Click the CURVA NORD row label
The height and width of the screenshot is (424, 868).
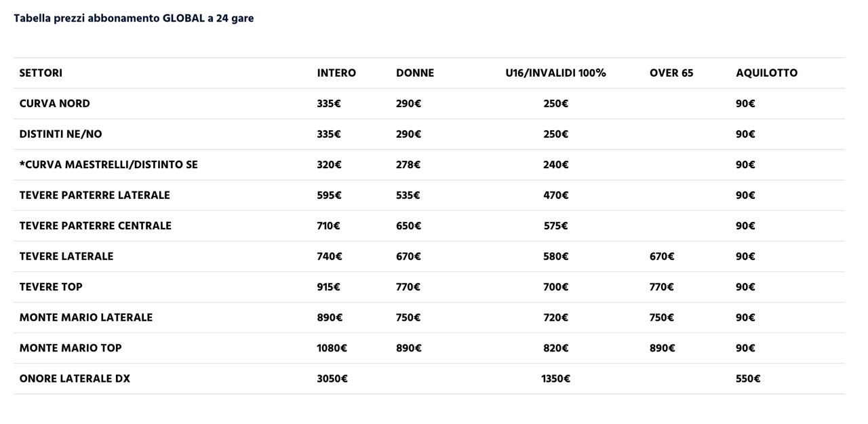(x=54, y=104)
